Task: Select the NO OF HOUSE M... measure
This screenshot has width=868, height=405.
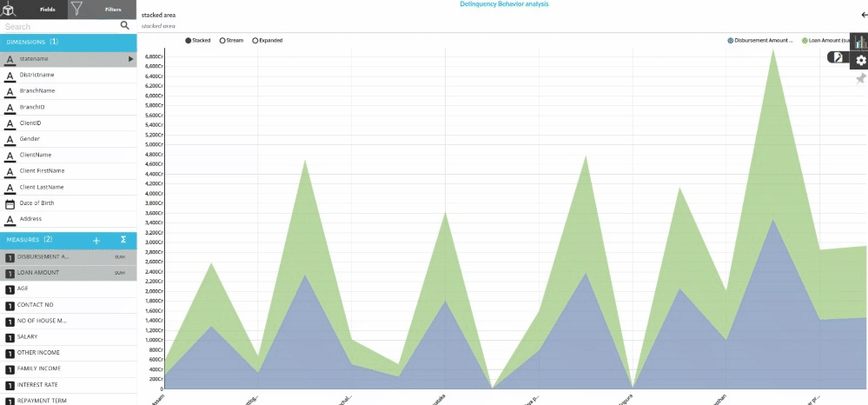Action: pyautogui.click(x=68, y=321)
